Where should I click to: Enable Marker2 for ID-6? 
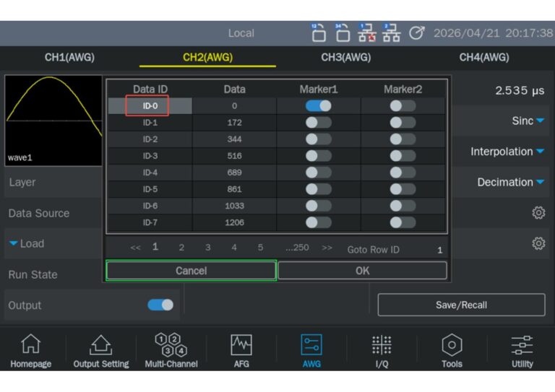click(403, 206)
